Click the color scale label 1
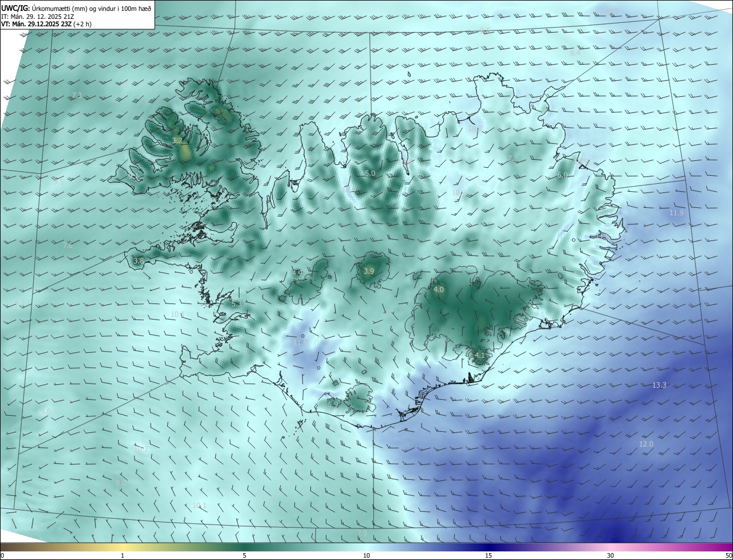The width and height of the screenshot is (733, 560). click(x=123, y=556)
